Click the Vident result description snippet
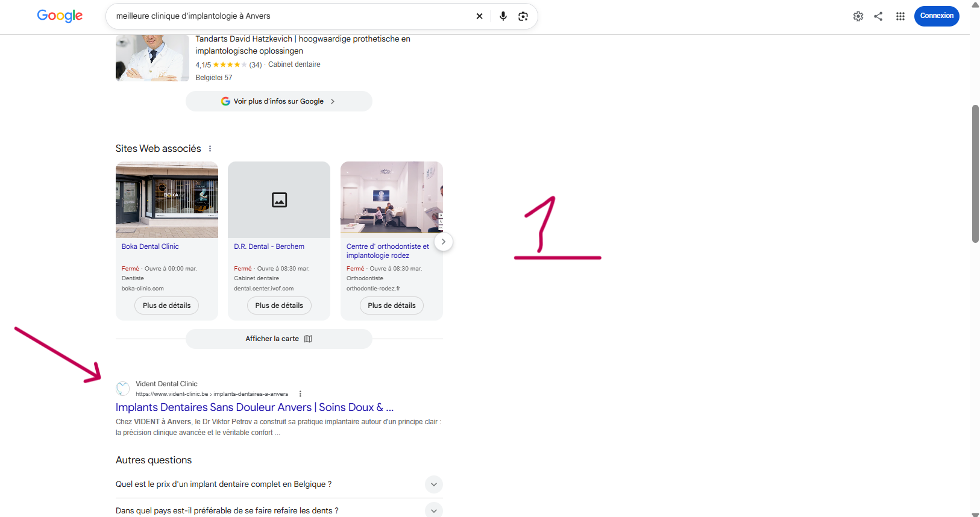The width and height of the screenshot is (980, 517). pyautogui.click(x=278, y=427)
